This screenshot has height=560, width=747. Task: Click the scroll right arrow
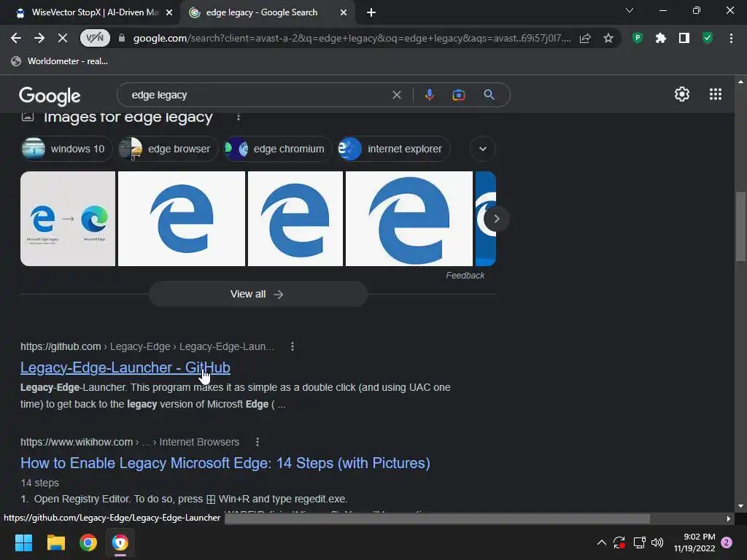[x=729, y=518]
